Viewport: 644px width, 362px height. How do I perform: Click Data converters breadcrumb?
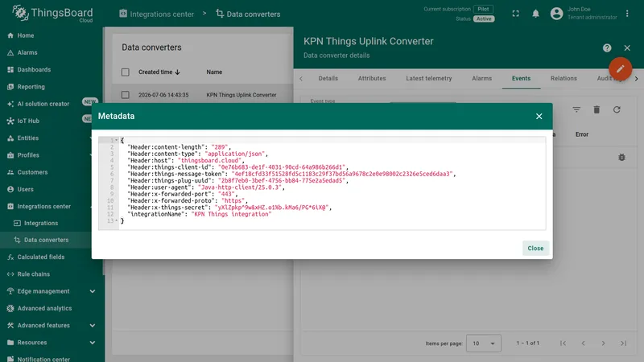(248, 14)
